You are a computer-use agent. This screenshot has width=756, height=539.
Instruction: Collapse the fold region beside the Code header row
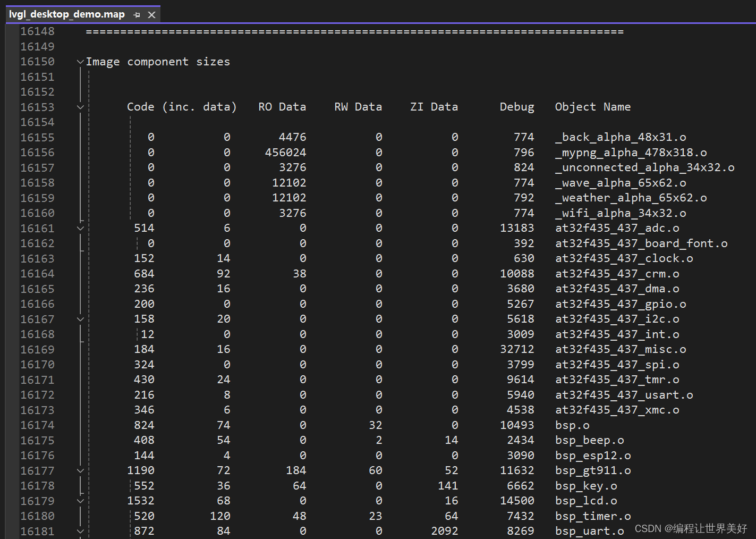pos(80,106)
